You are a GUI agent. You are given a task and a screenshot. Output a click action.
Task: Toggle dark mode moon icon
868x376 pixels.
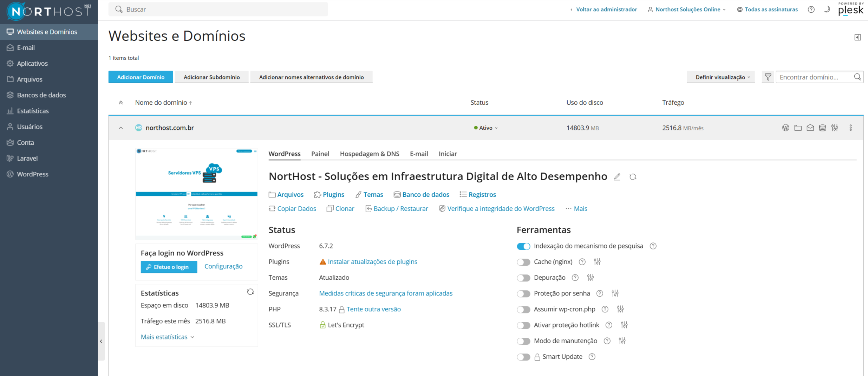pyautogui.click(x=827, y=9)
